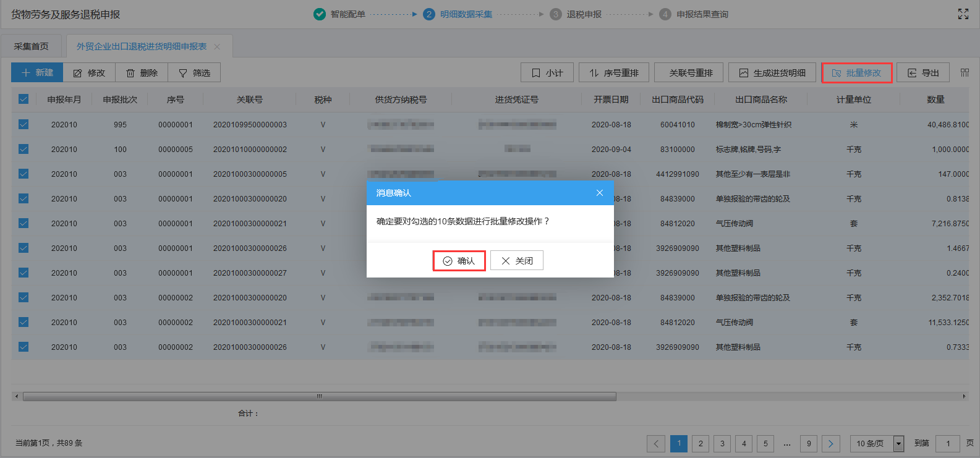Click 序号重排 to reorder sequence numbers
Viewport: 980px width, 458px height.
coord(613,73)
